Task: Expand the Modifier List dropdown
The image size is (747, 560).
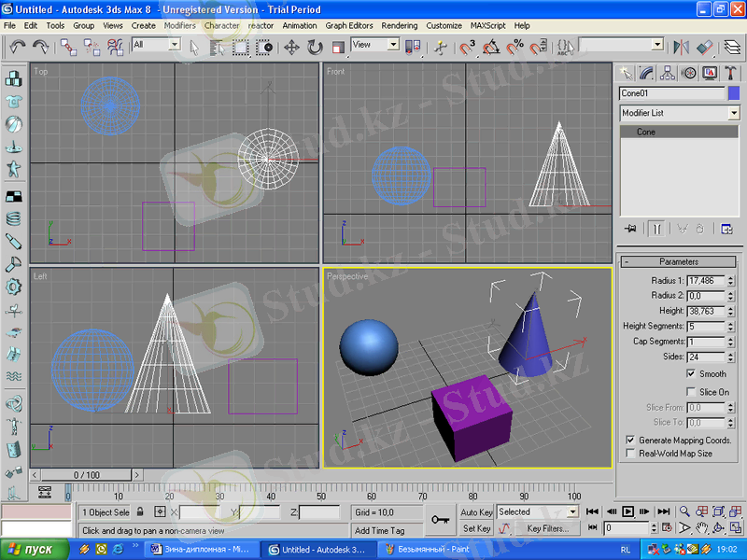Action: [733, 113]
